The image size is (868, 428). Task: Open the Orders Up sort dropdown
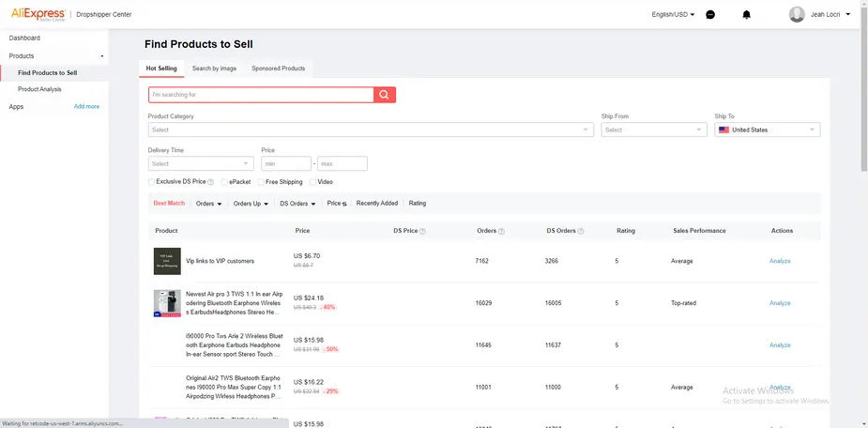point(251,203)
